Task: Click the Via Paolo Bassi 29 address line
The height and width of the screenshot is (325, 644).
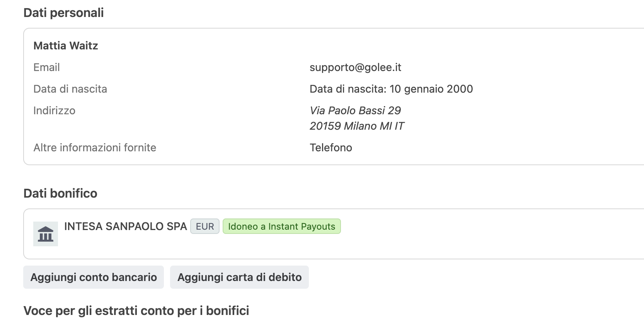Action: (x=355, y=111)
